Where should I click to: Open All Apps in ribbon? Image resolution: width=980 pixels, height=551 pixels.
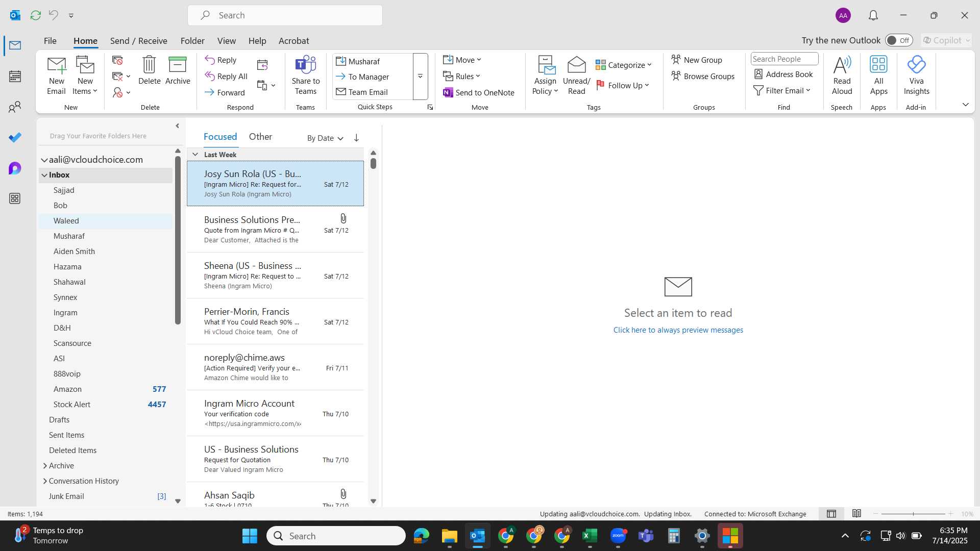[878, 76]
